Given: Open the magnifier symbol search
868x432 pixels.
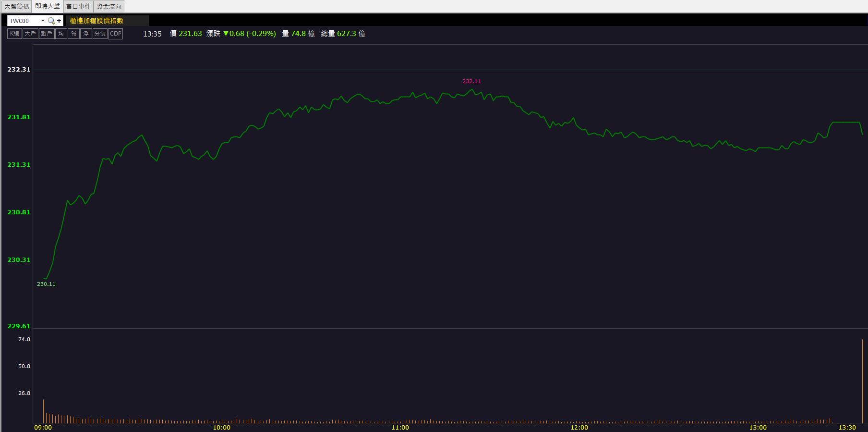Looking at the screenshot, I should (51, 21).
